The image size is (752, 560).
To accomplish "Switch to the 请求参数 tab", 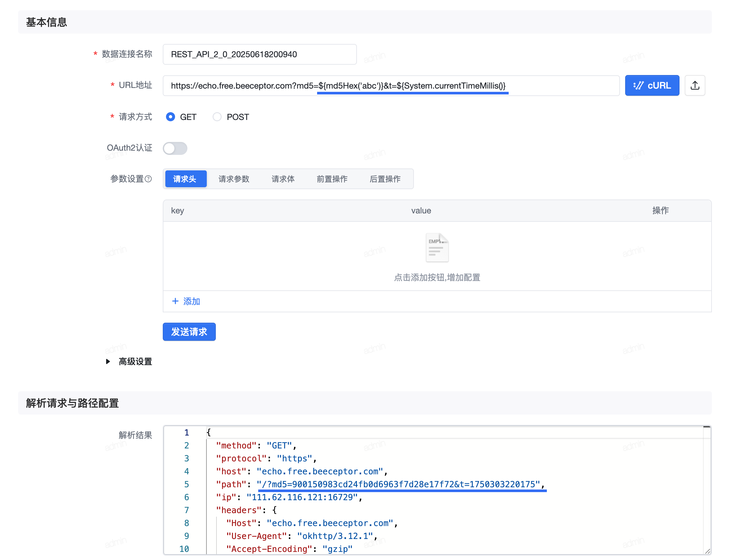I will pos(234,179).
